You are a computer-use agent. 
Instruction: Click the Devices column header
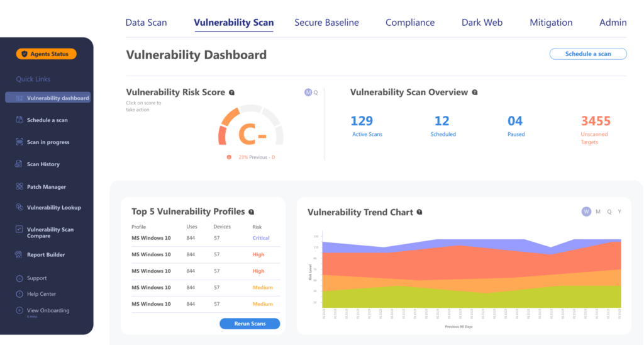point(222,227)
